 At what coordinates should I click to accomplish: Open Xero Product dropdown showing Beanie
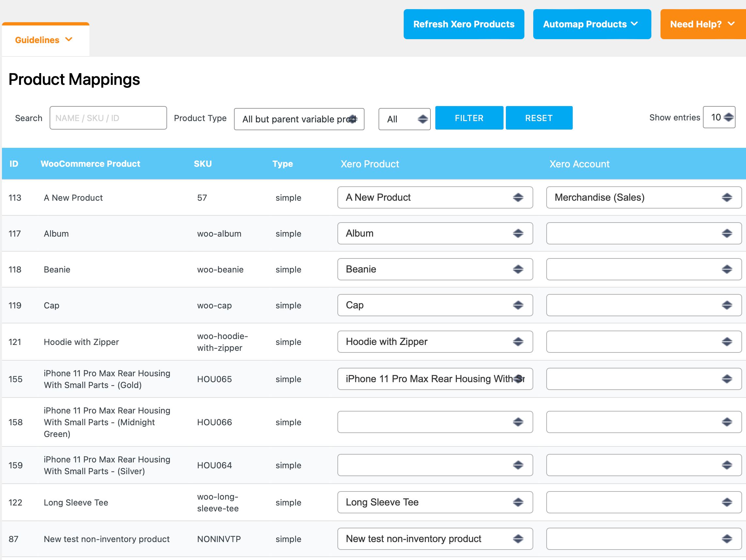(435, 269)
